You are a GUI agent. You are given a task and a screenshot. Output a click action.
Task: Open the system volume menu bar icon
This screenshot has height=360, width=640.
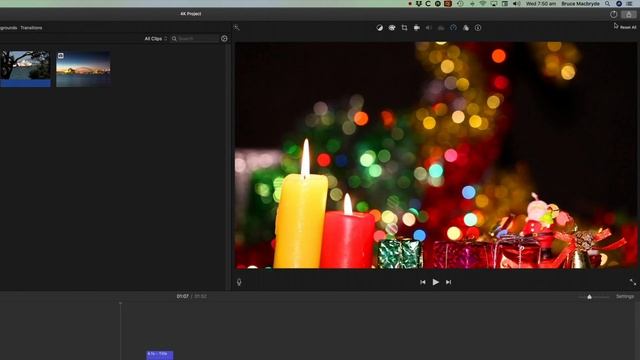point(516,4)
